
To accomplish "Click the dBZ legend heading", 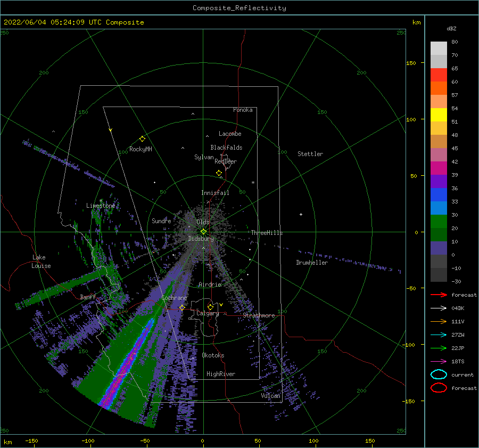I will pyautogui.click(x=451, y=29).
